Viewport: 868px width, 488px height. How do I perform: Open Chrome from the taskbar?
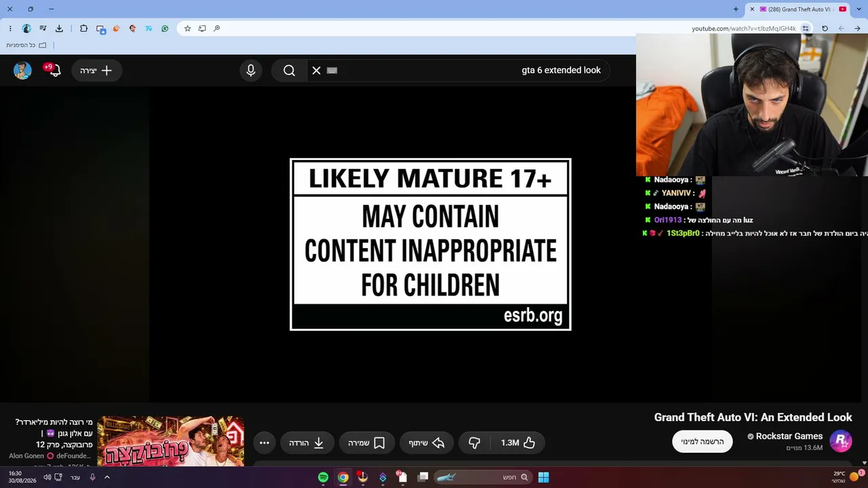343,477
